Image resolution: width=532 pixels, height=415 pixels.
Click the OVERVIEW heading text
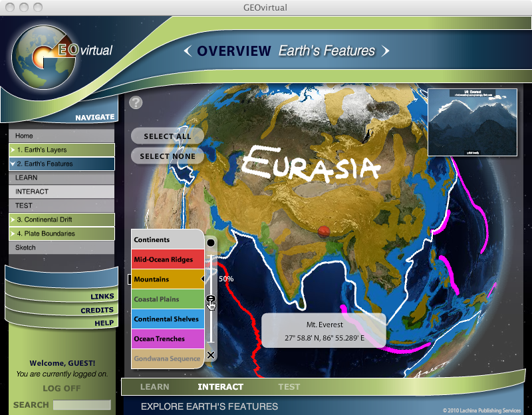click(234, 51)
